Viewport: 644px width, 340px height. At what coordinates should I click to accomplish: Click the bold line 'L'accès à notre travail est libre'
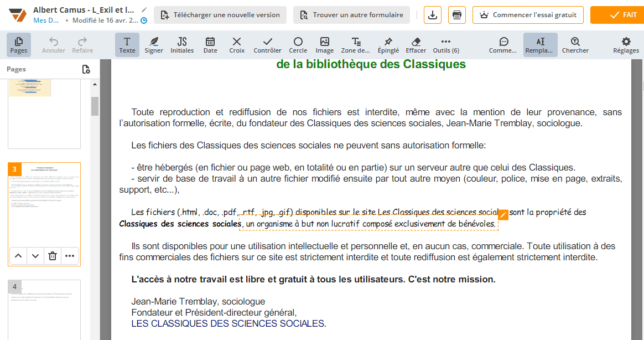(313, 279)
